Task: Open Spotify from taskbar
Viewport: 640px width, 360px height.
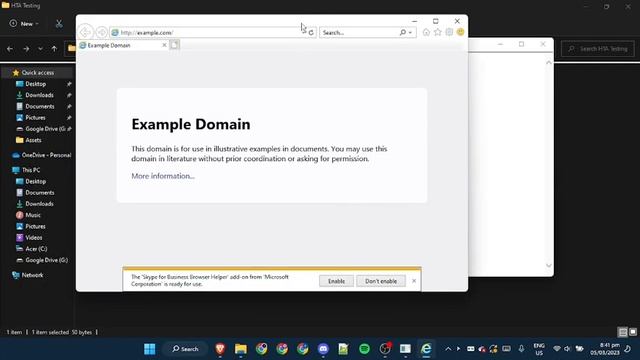Action: 364,349
